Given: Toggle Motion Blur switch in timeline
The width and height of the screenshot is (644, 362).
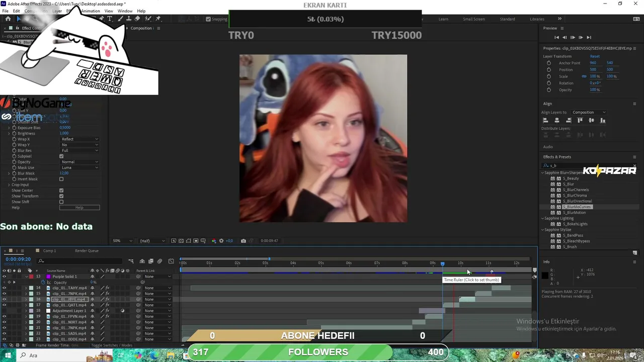Looking at the screenshot, I should [160, 261].
